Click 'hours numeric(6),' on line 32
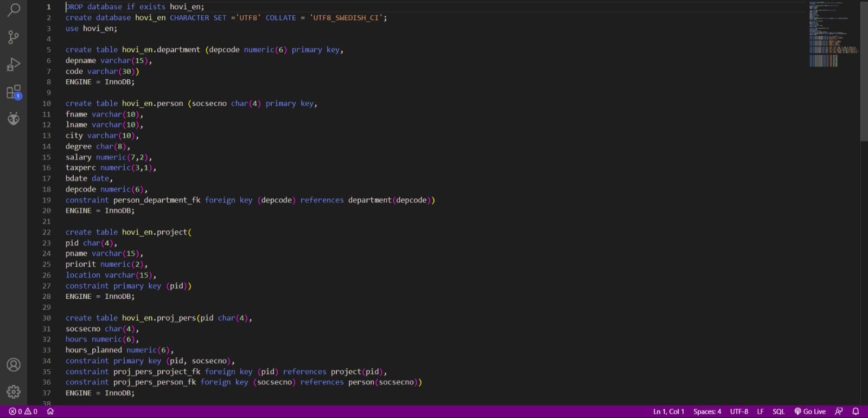Image resolution: width=868 pixels, height=418 pixels. pos(103,339)
